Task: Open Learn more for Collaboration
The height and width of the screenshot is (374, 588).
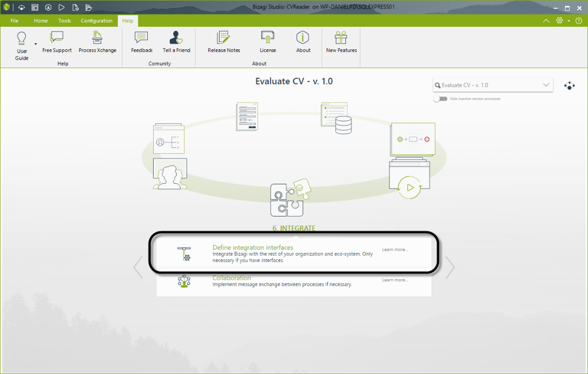Action: pyautogui.click(x=395, y=280)
